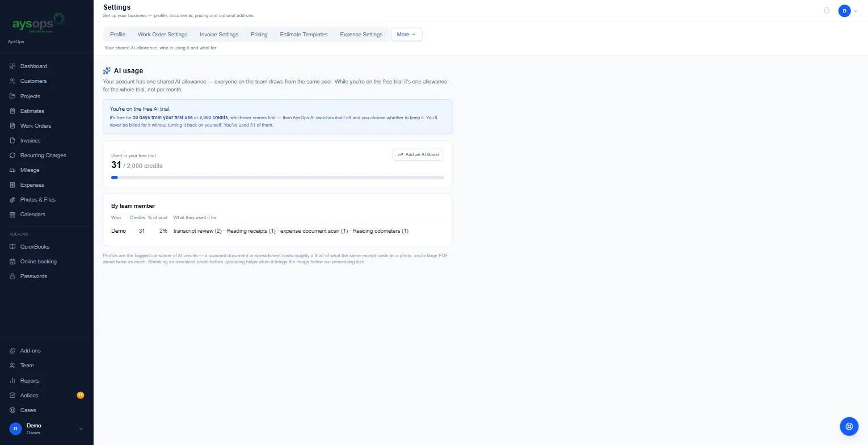Open the Reports sidebar link
The height and width of the screenshot is (445, 868).
(30, 381)
